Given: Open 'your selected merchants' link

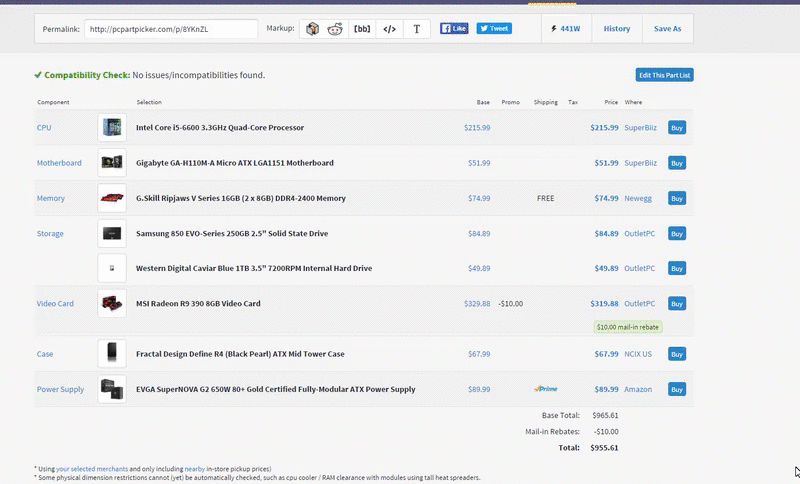Looking at the screenshot, I should tap(92, 469).
